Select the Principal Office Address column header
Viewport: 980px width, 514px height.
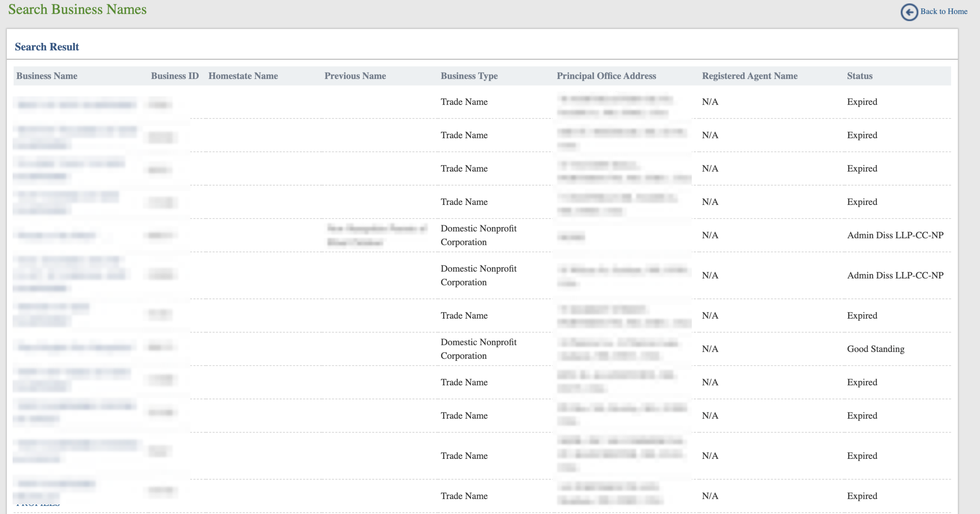tap(606, 76)
